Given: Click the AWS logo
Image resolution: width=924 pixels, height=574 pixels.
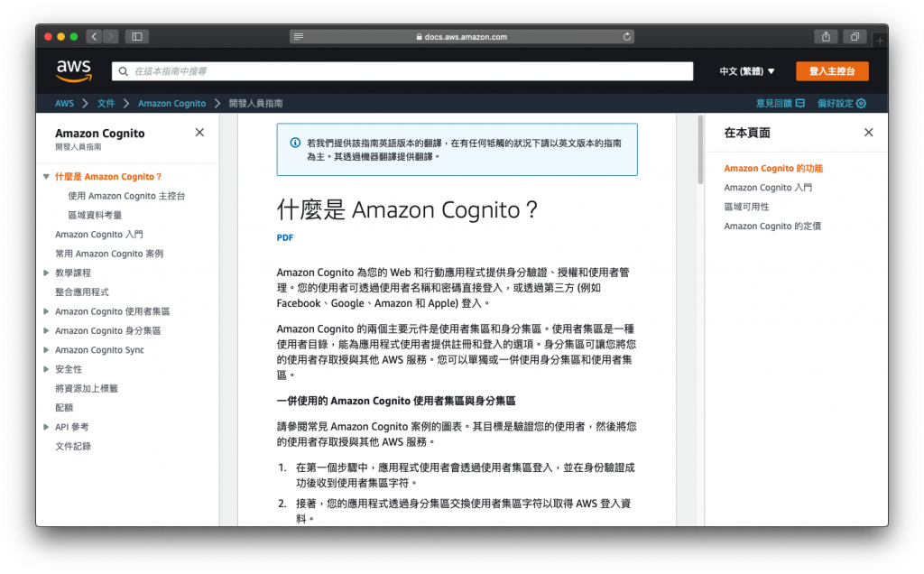Looking at the screenshot, I should 74,70.
